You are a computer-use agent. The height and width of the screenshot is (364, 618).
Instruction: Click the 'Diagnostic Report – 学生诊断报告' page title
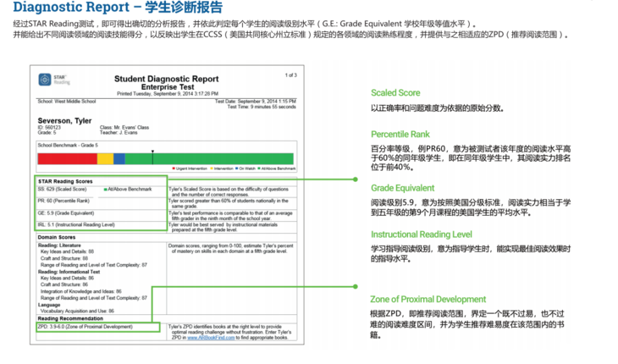(x=118, y=7)
